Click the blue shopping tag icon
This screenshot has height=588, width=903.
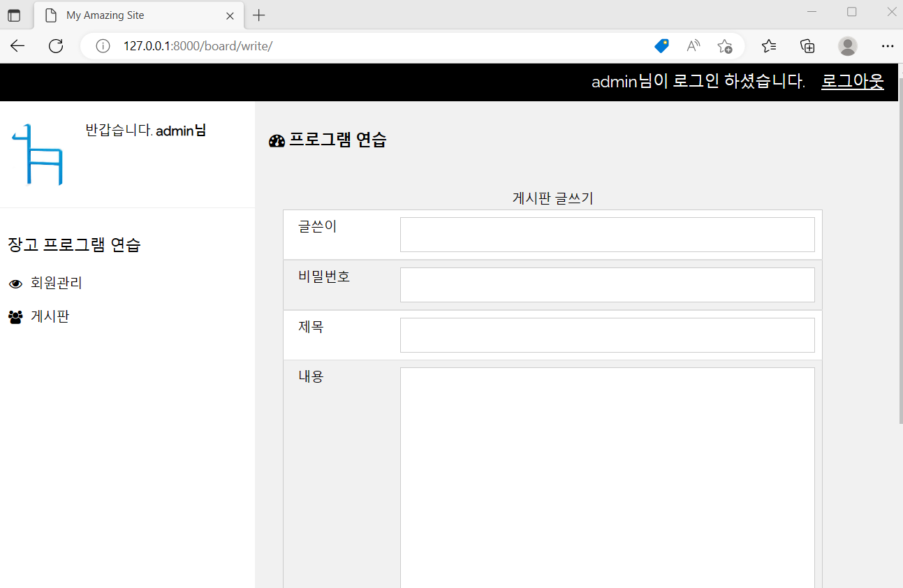tap(661, 46)
